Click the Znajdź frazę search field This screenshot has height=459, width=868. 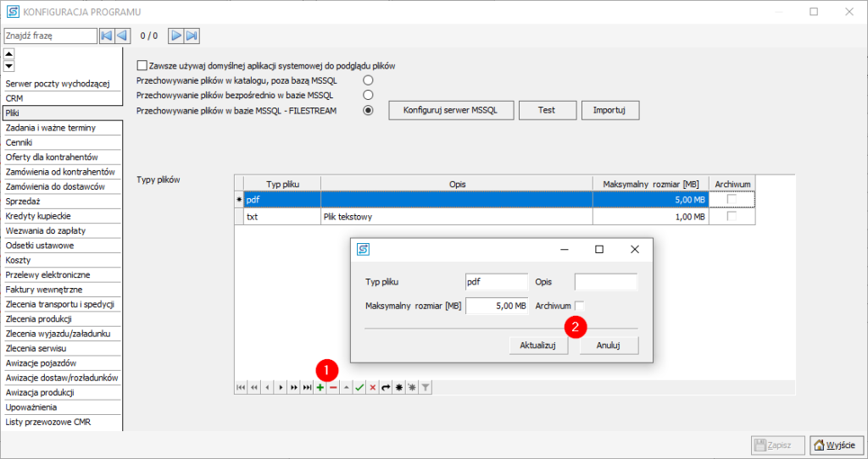click(51, 36)
